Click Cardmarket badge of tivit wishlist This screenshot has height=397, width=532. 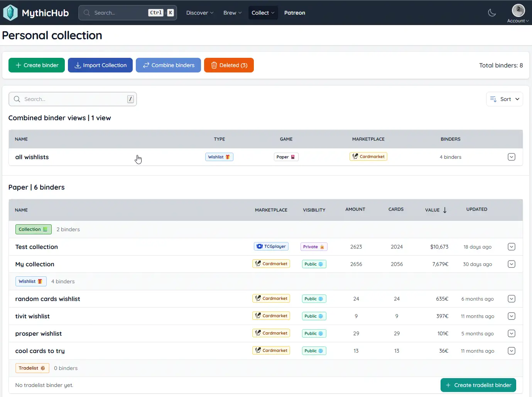[x=271, y=316]
